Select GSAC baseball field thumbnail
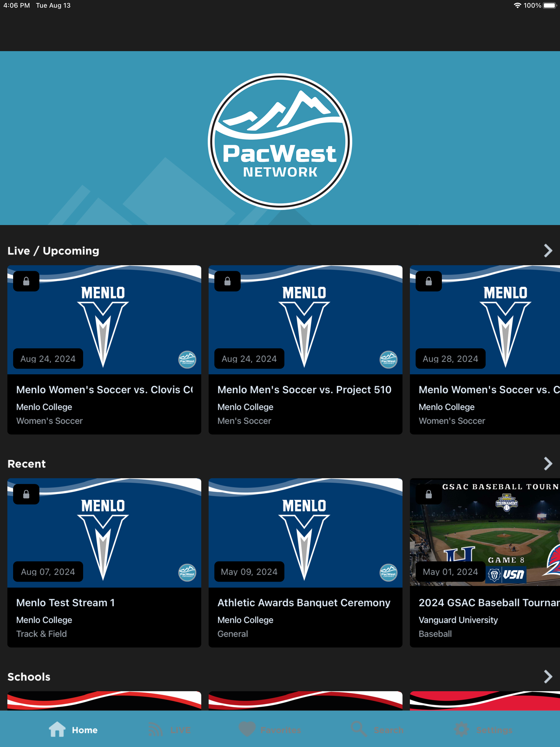The image size is (560, 747). pos(485,532)
